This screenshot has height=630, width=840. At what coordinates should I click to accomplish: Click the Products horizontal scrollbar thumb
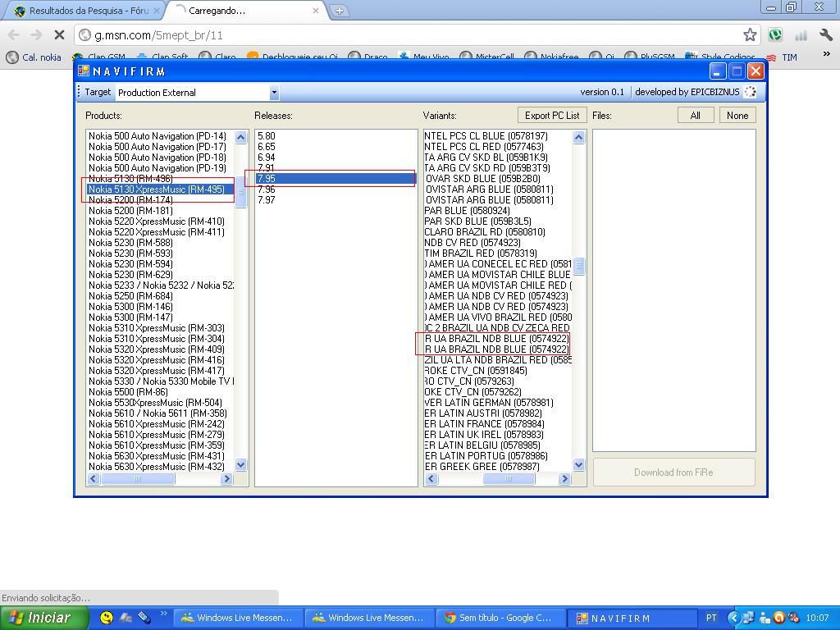[138, 478]
